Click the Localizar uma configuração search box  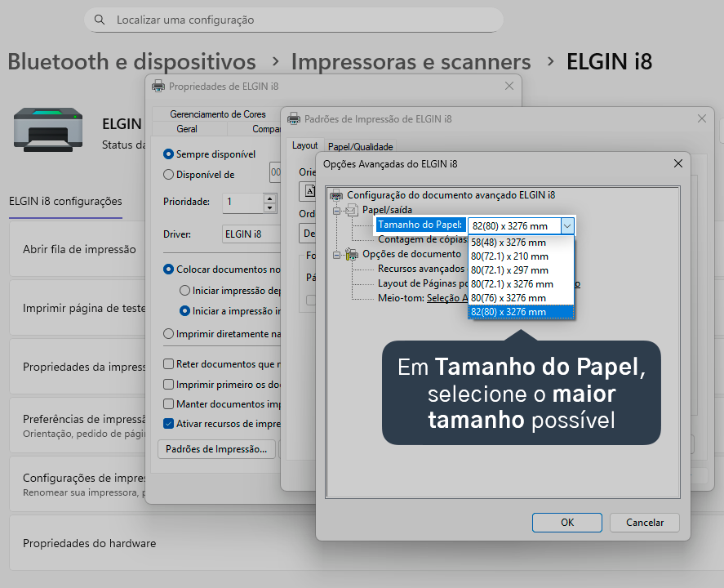294,20
